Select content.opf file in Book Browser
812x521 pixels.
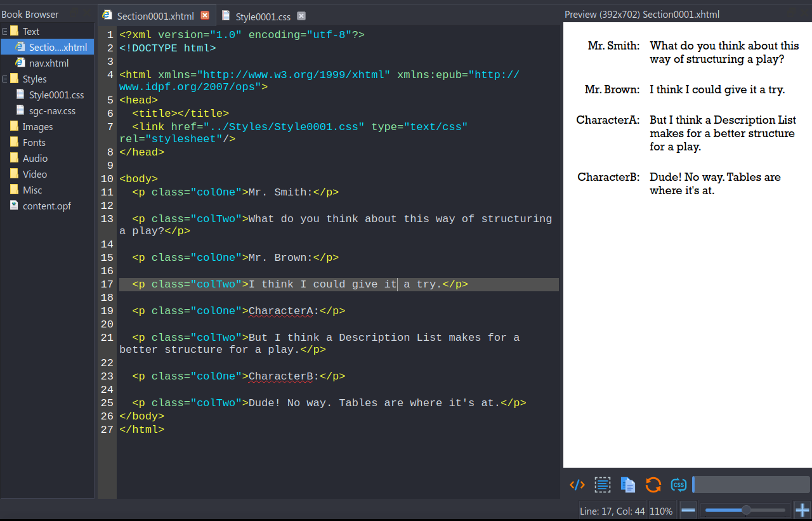(47, 206)
